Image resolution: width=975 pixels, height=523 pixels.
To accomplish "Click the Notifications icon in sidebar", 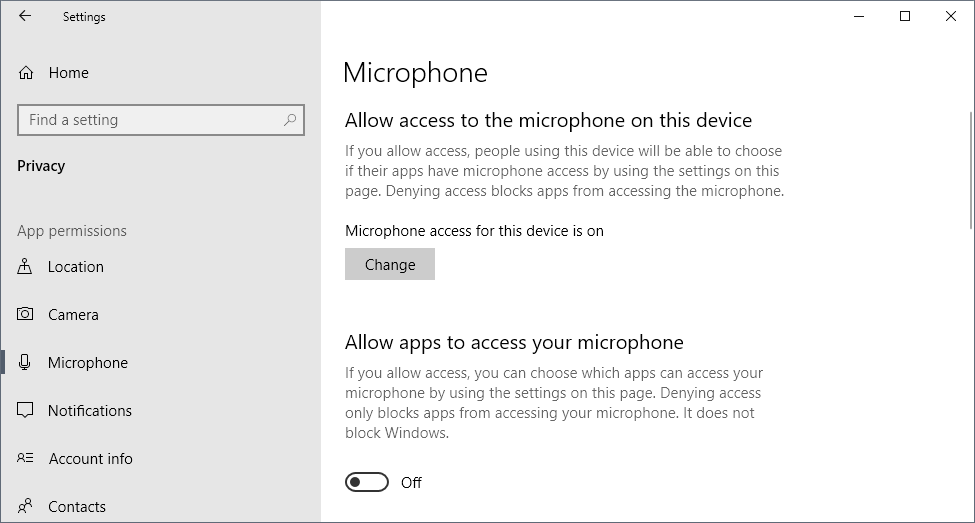I will (x=26, y=411).
